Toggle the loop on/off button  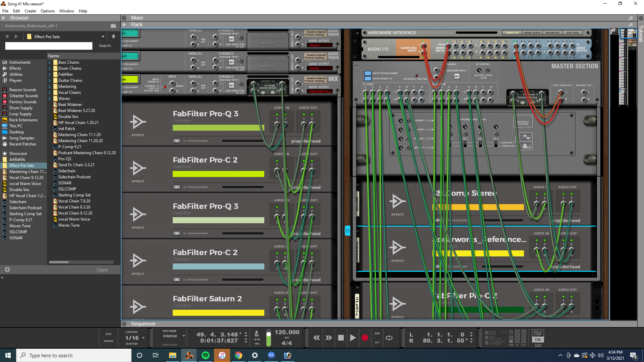[x=389, y=338]
